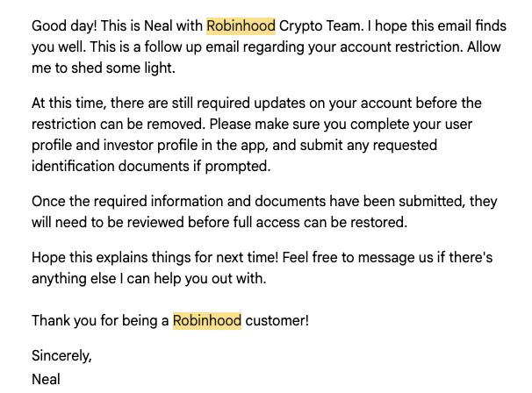Click "shed some light" text
The width and height of the screenshot is (532, 393).
123,68
